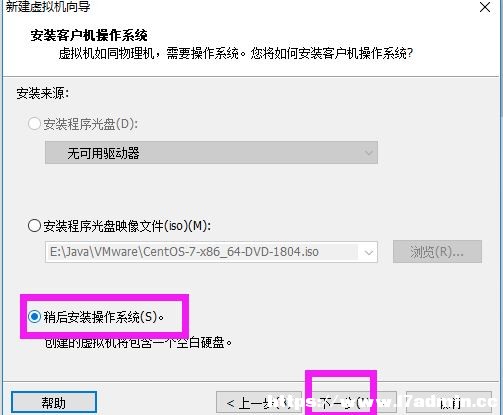
Task: Click the CentOS-7 ISO file path field
Action: click(x=211, y=252)
